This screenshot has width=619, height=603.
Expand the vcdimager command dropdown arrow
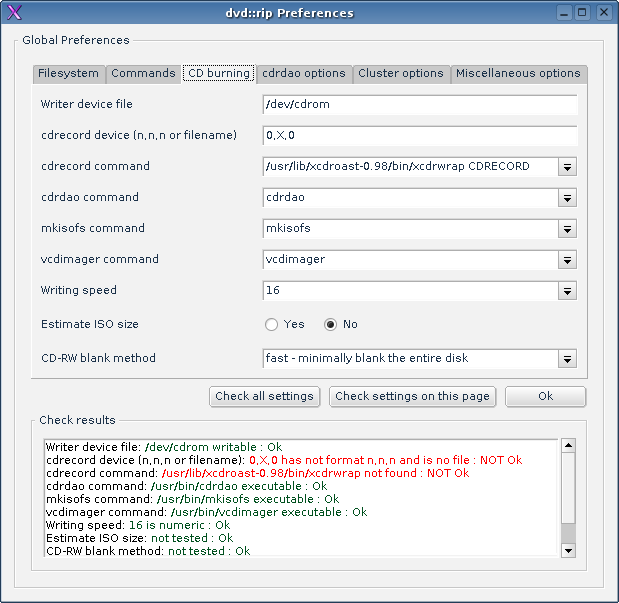[x=567, y=260]
